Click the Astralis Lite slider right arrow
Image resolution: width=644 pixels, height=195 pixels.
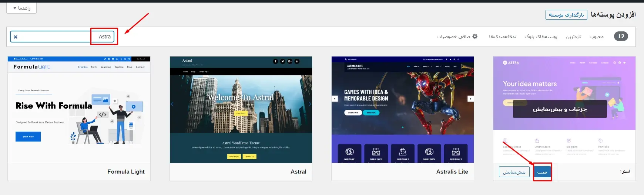coord(470,99)
